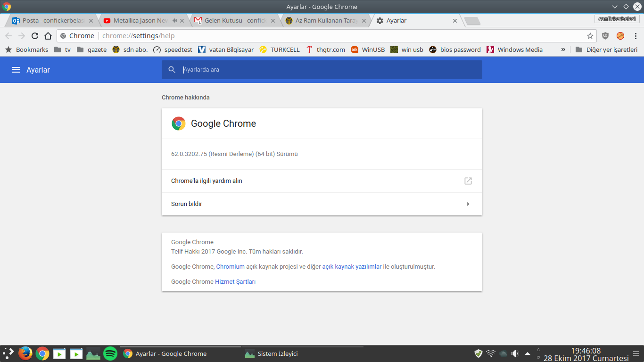Close the Metallica tab
The height and width of the screenshot is (362, 644).
pyautogui.click(x=182, y=21)
